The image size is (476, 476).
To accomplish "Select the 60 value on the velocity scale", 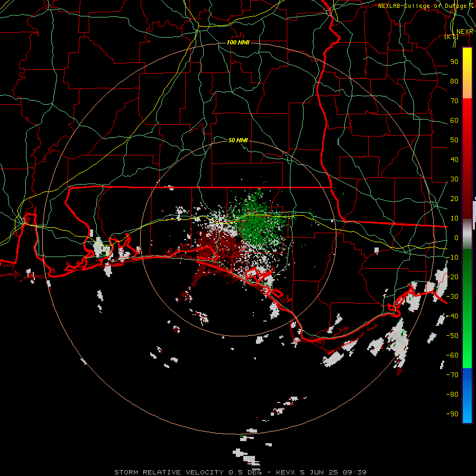I will coord(454,120).
